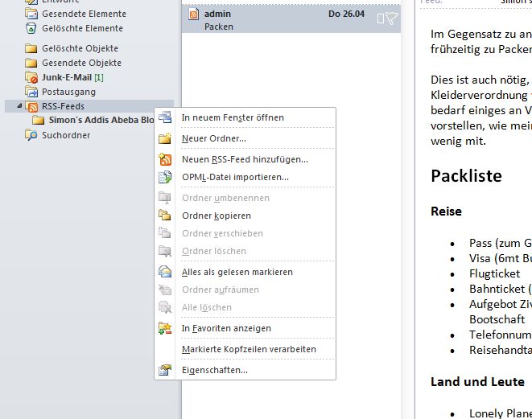Click the Suchordner search folder icon
The height and width of the screenshot is (419, 532).
pyautogui.click(x=31, y=135)
